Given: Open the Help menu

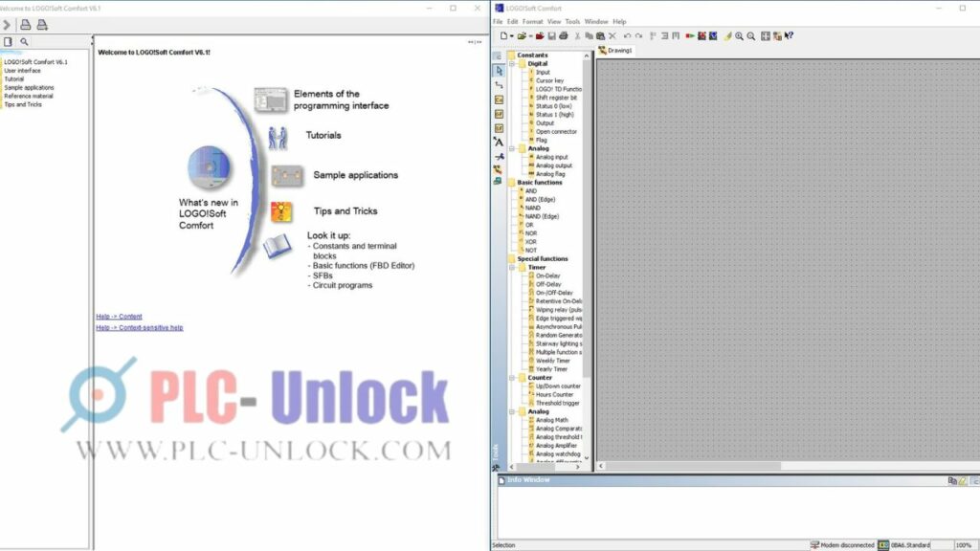Looking at the screenshot, I should 619,21.
